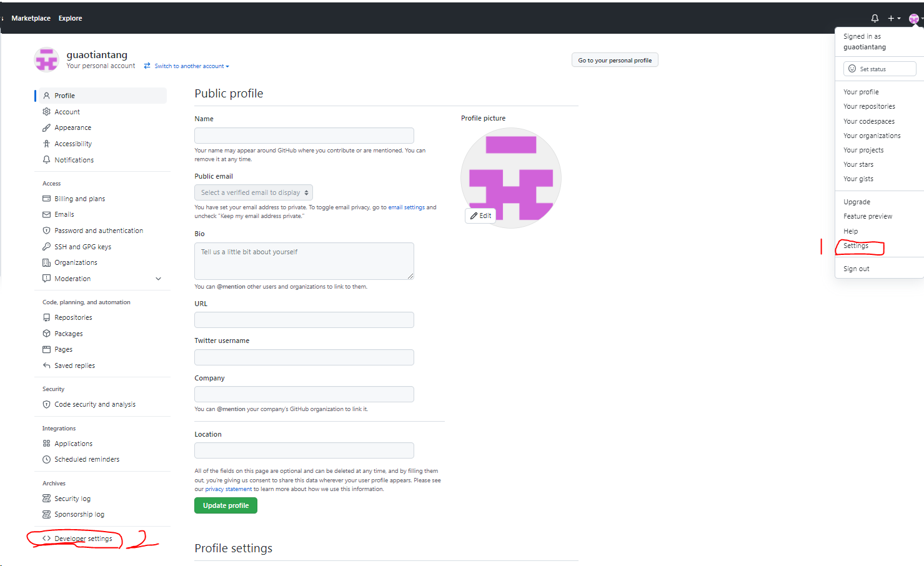Click Go to your personal profile button
The image size is (924, 566).
pos(615,60)
